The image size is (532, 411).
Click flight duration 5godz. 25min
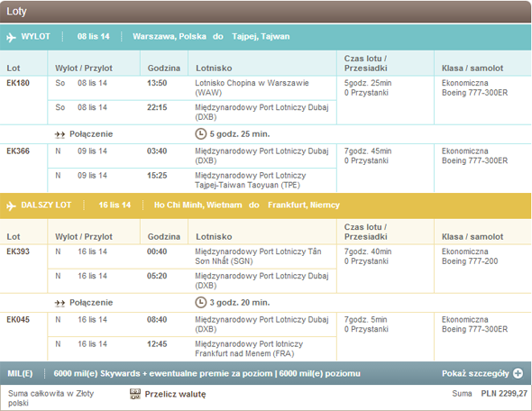click(368, 83)
